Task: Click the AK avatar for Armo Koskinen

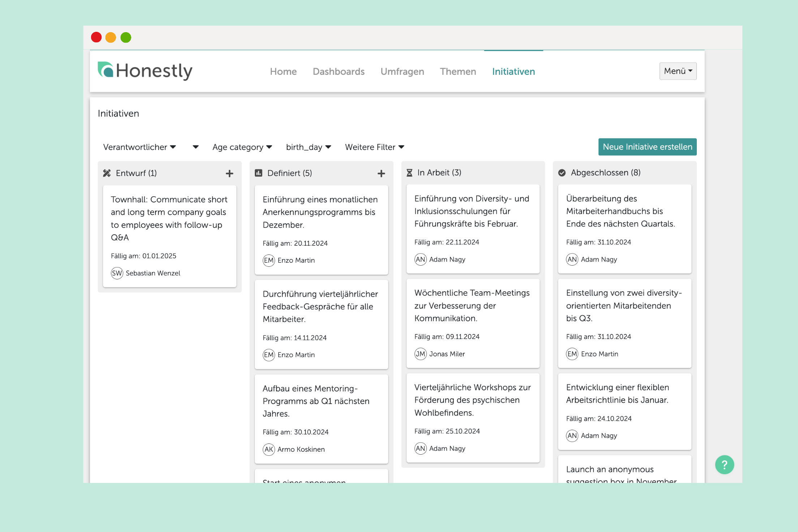Action: click(269, 449)
